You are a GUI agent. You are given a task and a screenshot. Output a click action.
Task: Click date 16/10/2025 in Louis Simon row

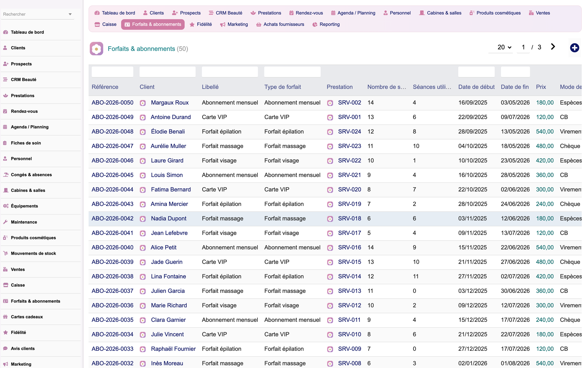[x=473, y=175]
